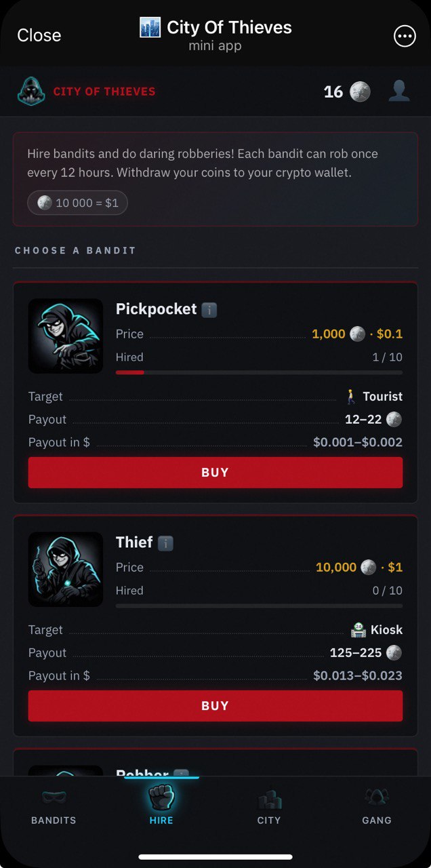Show Thief info icon details
The height and width of the screenshot is (868, 431).
[165, 543]
